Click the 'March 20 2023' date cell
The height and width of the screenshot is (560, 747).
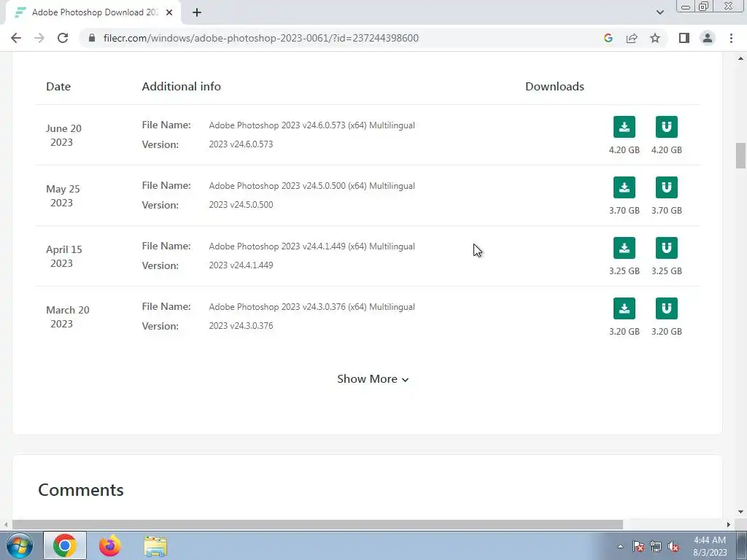[67, 316]
